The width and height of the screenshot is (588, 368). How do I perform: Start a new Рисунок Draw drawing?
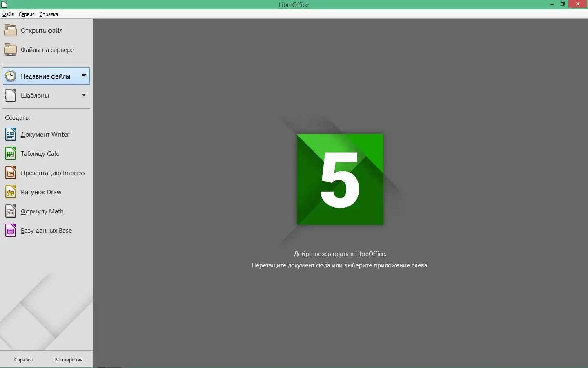[10, 192]
